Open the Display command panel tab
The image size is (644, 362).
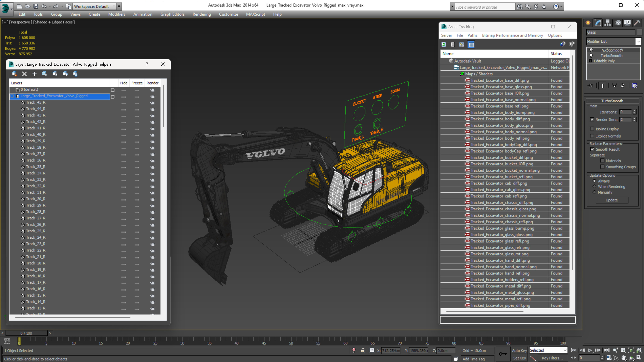click(x=628, y=23)
